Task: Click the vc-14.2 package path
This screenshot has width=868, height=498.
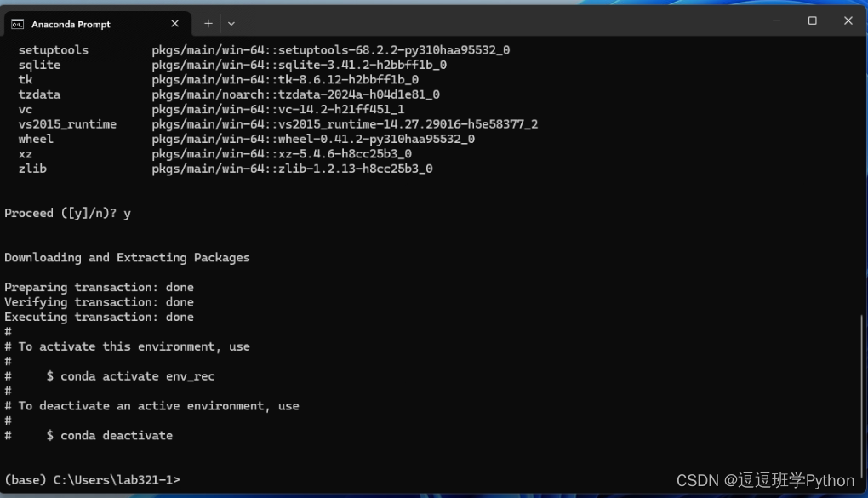Action: [x=278, y=110]
